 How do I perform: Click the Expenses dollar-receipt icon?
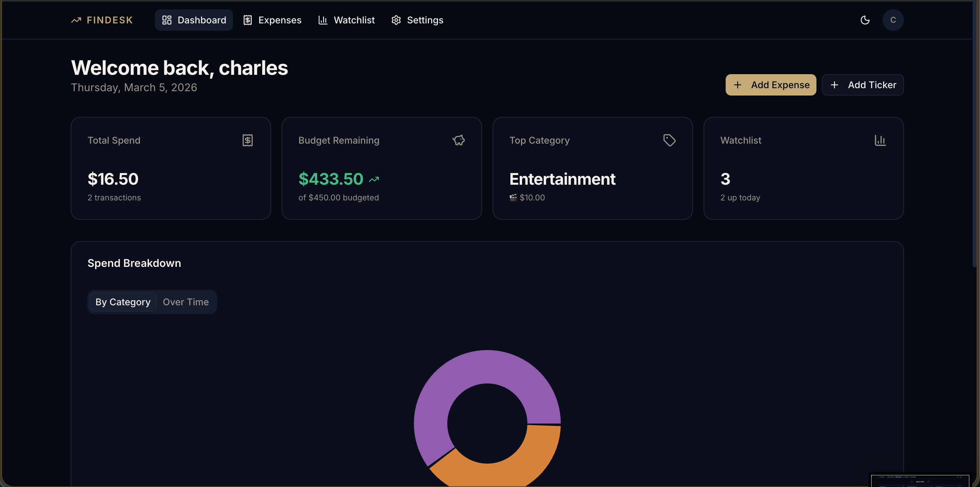(248, 20)
